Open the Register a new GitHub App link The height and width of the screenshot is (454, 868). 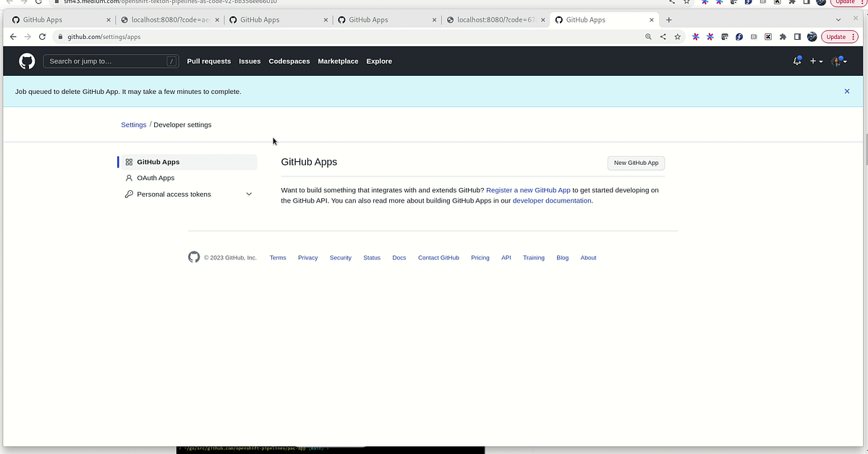pyautogui.click(x=528, y=190)
